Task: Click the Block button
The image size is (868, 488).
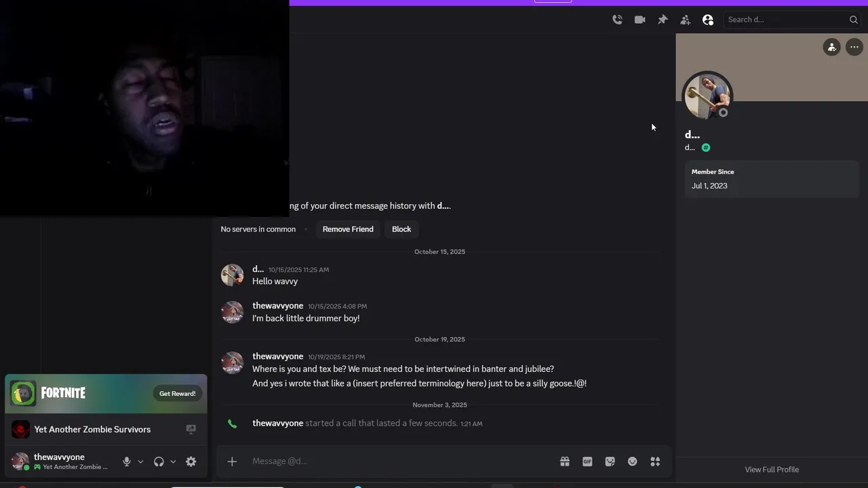Action: pos(401,229)
